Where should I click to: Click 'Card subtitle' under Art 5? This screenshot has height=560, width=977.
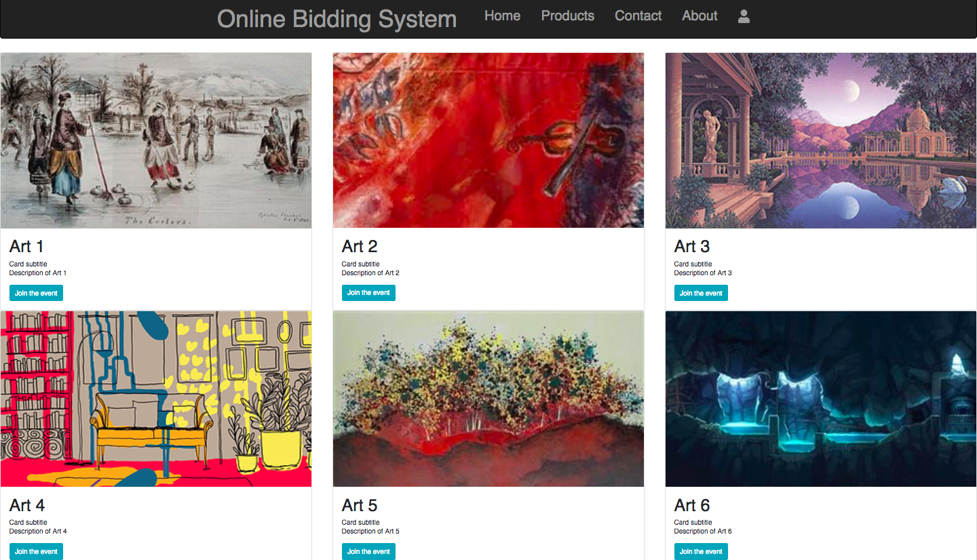(x=361, y=523)
